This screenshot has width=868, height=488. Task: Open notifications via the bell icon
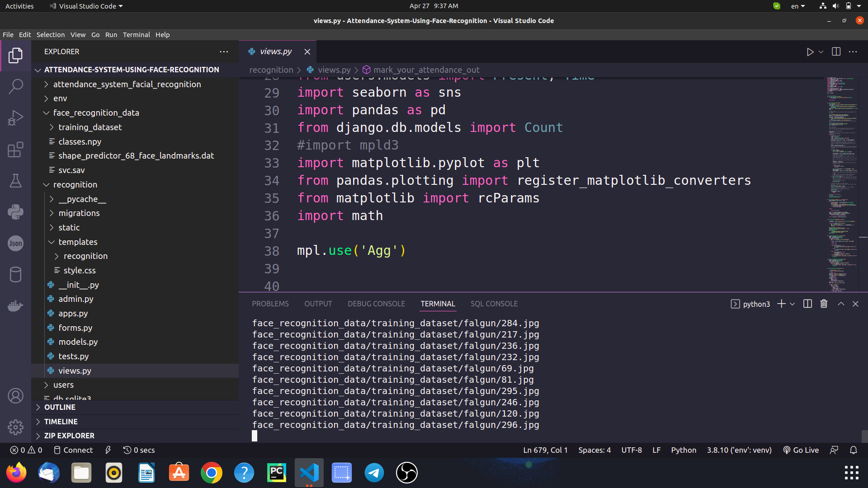point(854,450)
